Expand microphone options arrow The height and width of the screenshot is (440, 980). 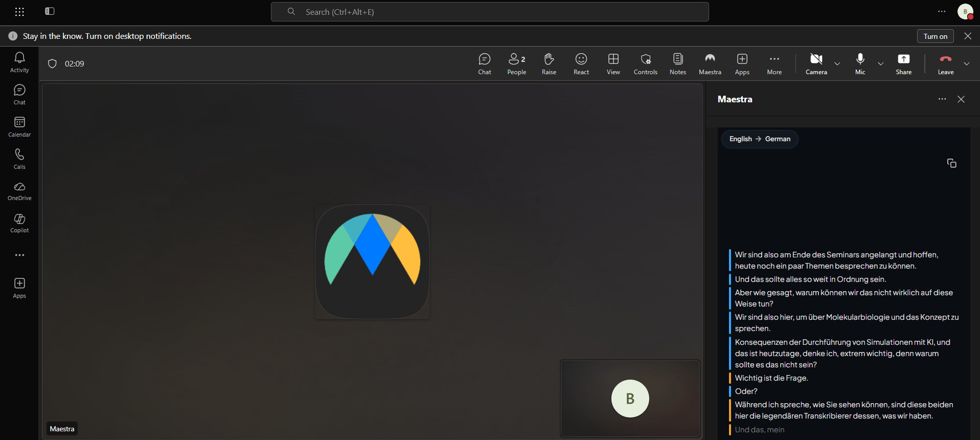point(881,64)
